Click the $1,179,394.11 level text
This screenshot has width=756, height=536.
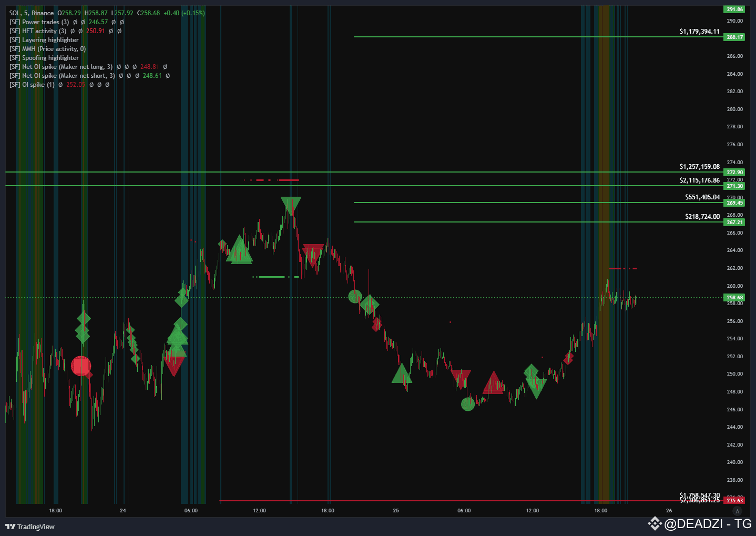click(x=699, y=32)
